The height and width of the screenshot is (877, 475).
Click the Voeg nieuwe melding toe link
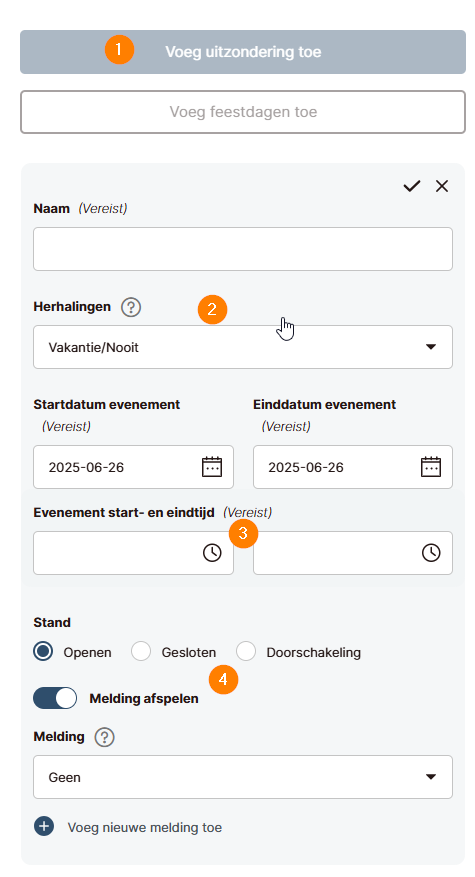[x=145, y=827]
